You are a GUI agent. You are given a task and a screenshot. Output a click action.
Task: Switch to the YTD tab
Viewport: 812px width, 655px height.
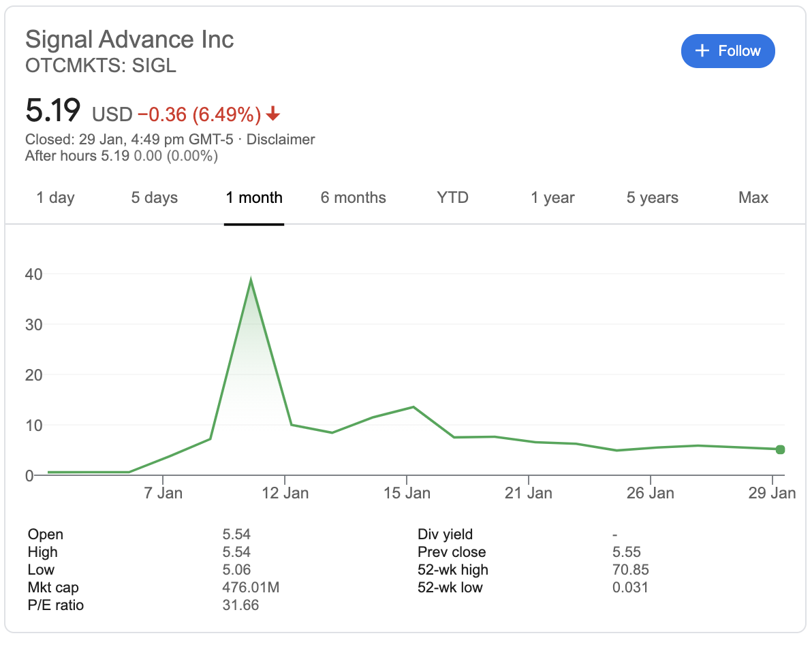pyautogui.click(x=452, y=197)
